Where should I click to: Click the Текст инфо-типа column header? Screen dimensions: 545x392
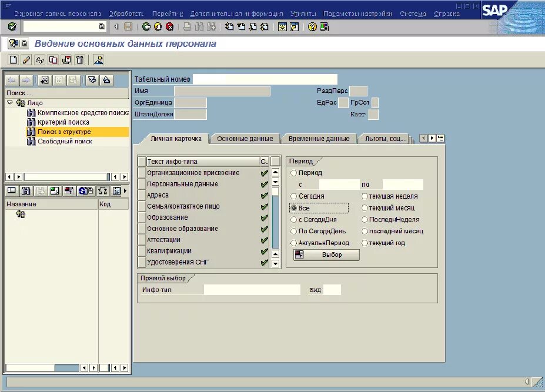(x=203, y=161)
